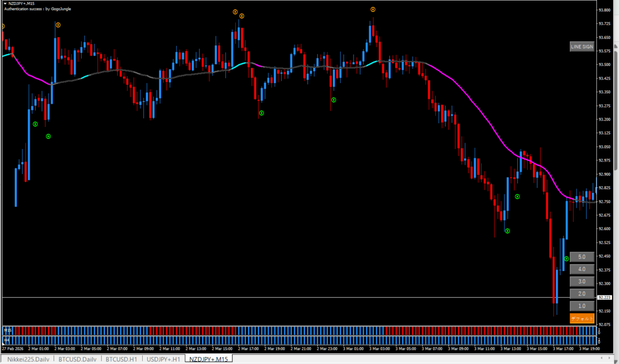Click the orange signal marker above the 2 Mar 03:00 candle
Screen dimensions: 619x364
point(58,25)
